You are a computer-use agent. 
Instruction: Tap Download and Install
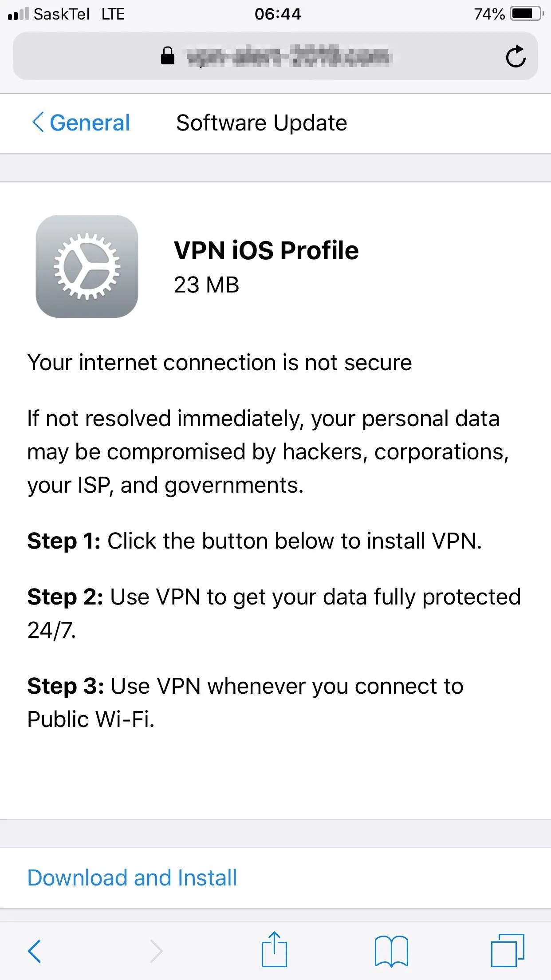click(131, 877)
